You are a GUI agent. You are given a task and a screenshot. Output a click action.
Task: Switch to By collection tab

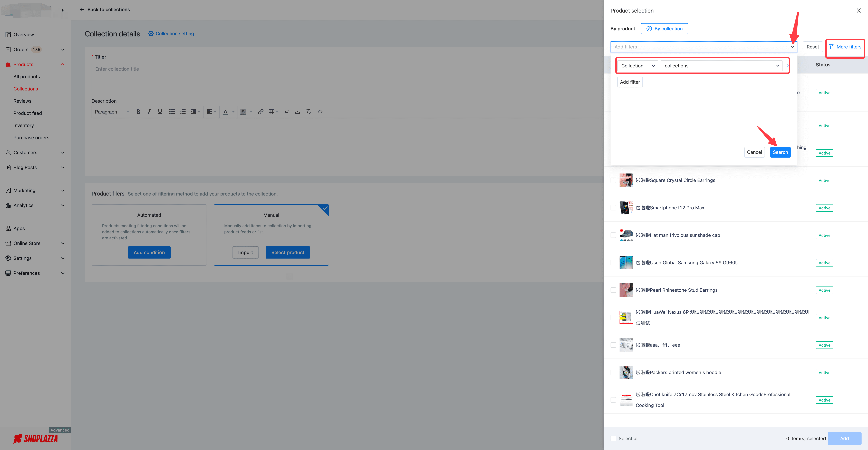(x=664, y=29)
